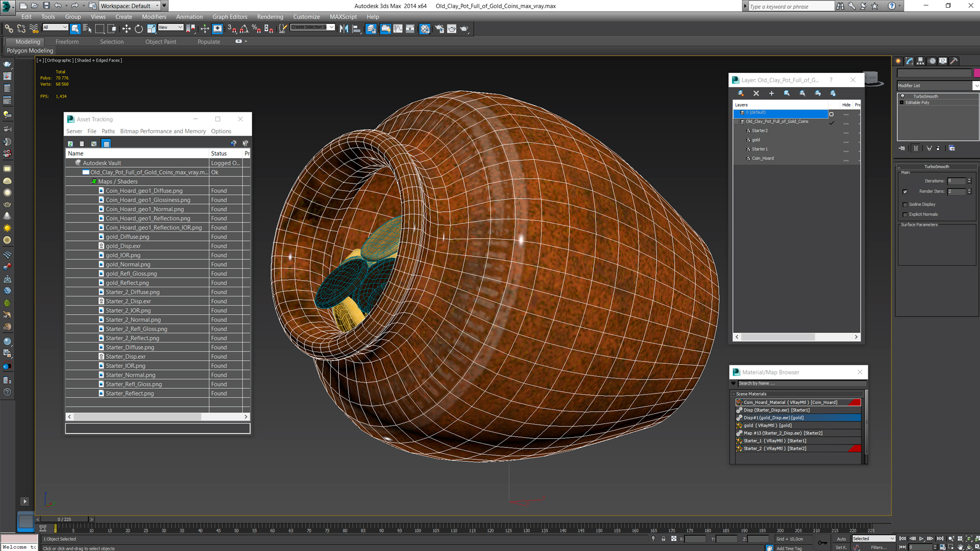Screen dimensions: 980x551
Task: Collapse the TurboSmooth rollout
Action: [937, 167]
